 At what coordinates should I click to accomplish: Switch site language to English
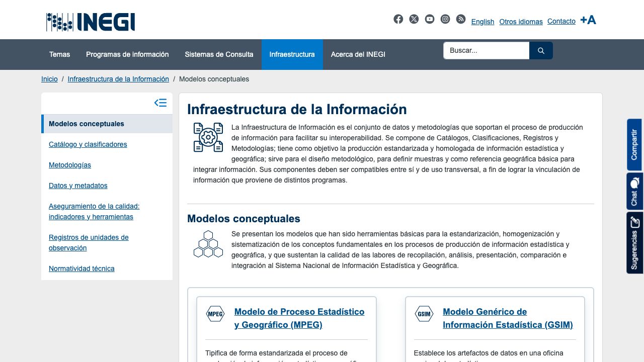click(x=482, y=22)
